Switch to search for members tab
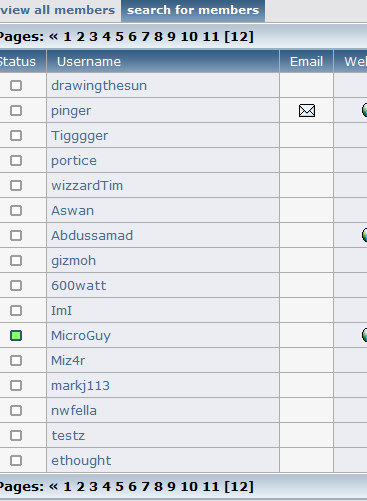This screenshot has width=367, height=501. click(193, 10)
